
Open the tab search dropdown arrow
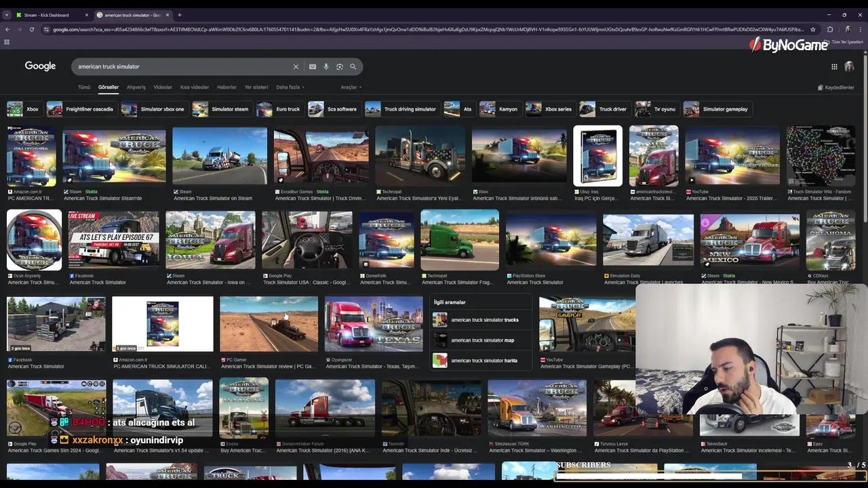[x=7, y=15]
